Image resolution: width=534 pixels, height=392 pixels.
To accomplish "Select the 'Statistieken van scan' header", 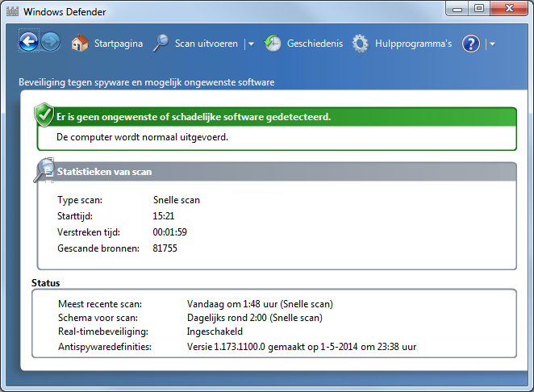I will 104,172.
